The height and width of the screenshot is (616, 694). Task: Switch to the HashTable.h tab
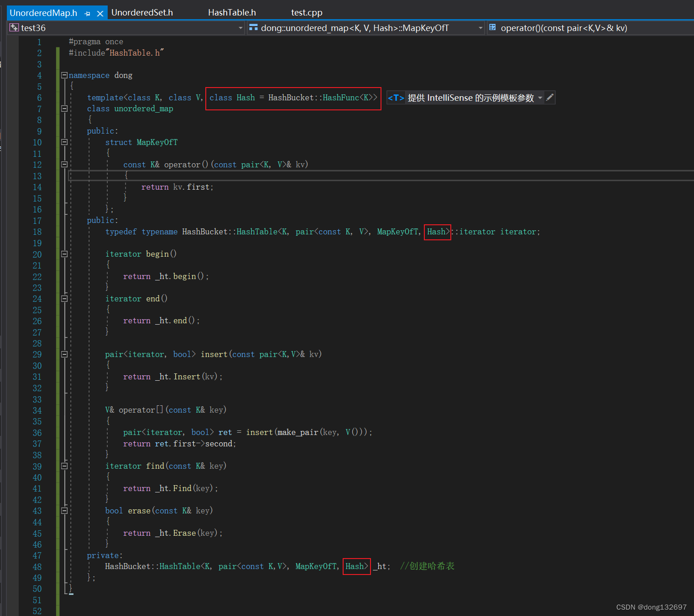[x=232, y=13]
